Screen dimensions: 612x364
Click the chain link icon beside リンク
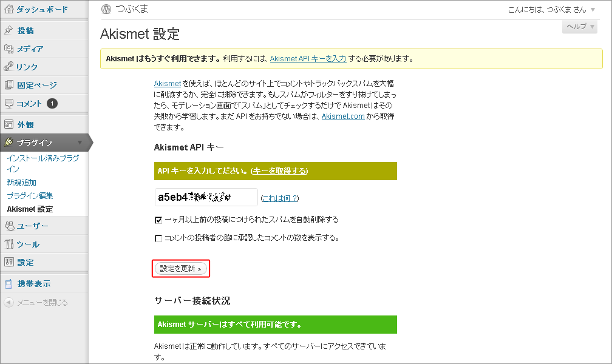[8, 66]
